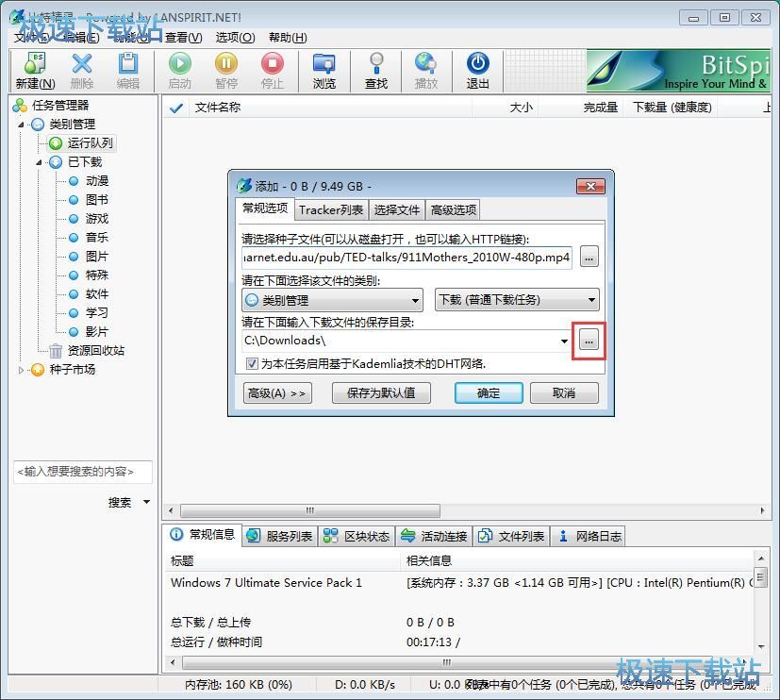780x700 pixels.
Task: Click the 查找 search toolbar icon
Action: point(376,71)
